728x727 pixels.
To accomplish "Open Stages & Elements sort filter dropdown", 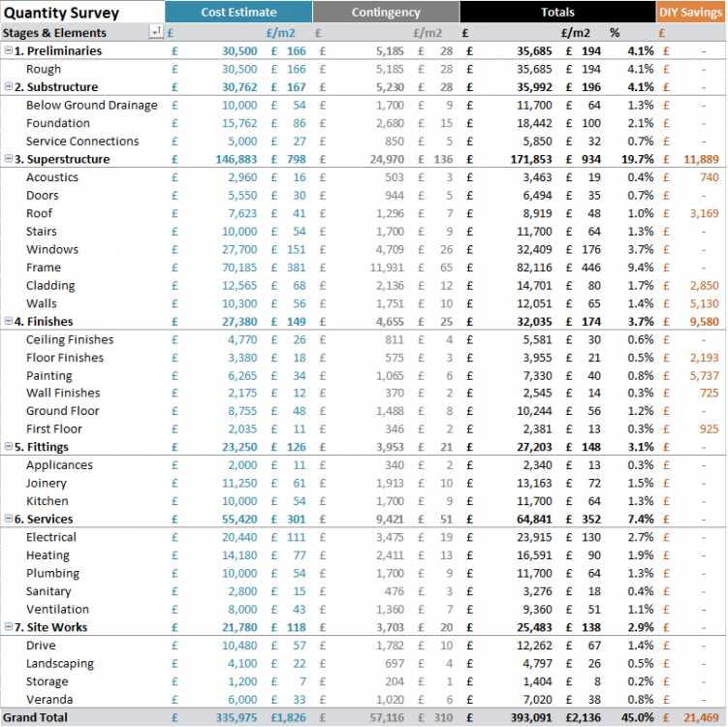I will click(156, 32).
